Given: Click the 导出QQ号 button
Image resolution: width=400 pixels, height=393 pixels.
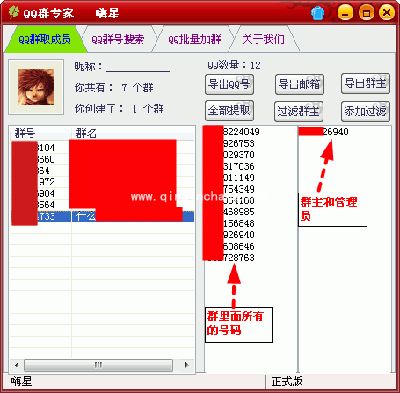Looking at the screenshot, I should point(229,84).
